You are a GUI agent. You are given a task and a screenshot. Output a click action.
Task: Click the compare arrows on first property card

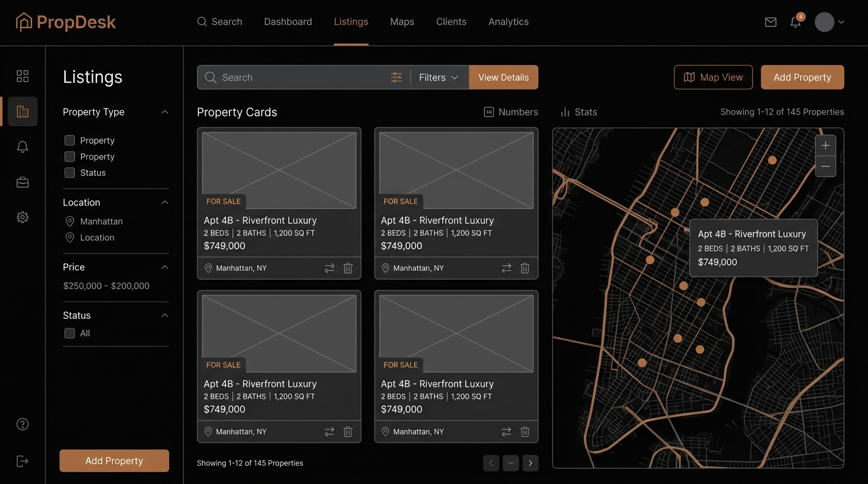pyautogui.click(x=329, y=268)
